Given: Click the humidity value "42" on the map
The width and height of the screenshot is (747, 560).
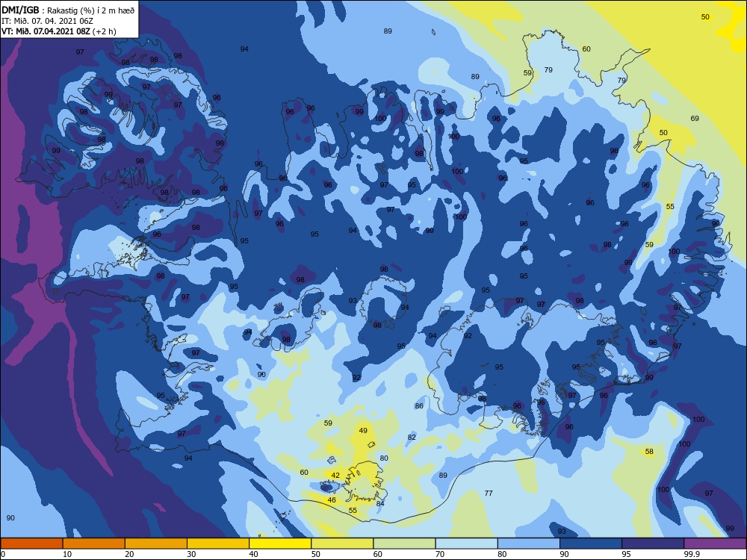Looking at the screenshot, I should 335,475.
